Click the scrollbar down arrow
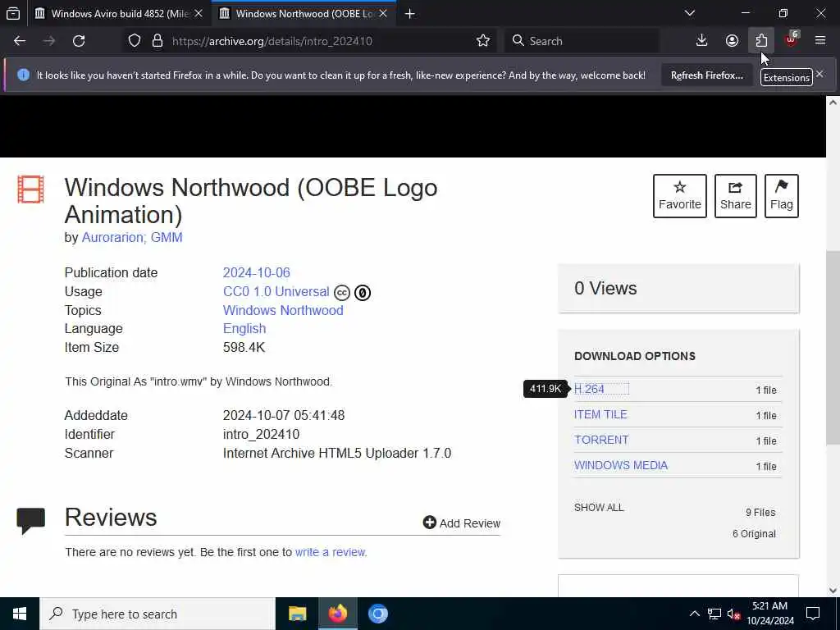 (833, 591)
